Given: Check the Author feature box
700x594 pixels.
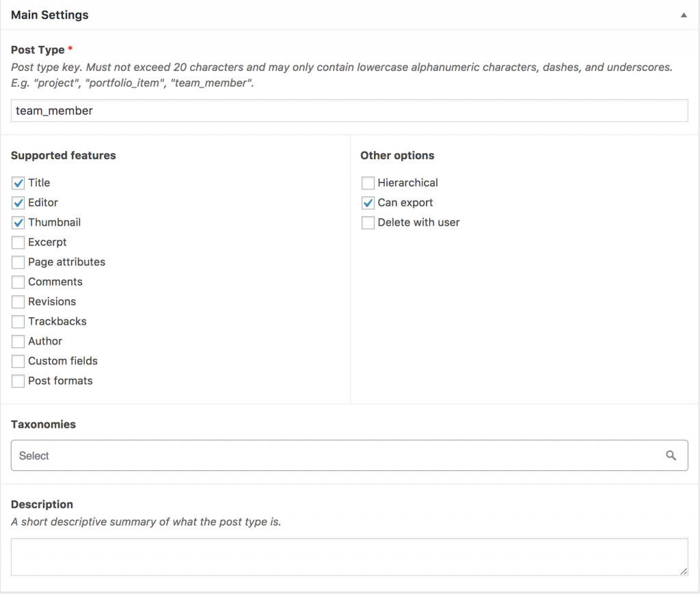Looking at the screenshot, I should coord(18,341).
